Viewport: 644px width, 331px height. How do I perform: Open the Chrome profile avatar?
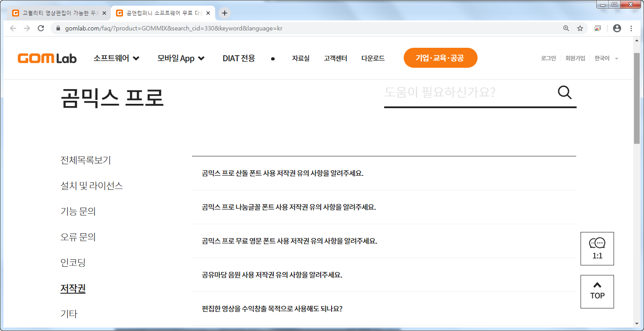click(x=617, y=28)
